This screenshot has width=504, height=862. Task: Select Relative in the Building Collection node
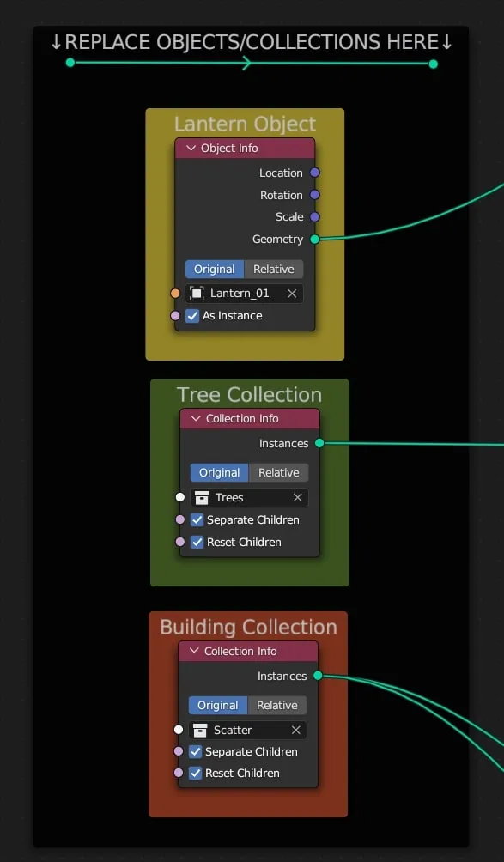[x=277, y=706]
